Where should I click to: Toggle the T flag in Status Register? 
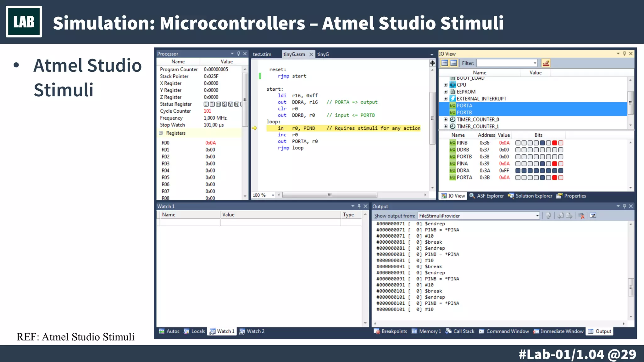(x=212, y=104)
